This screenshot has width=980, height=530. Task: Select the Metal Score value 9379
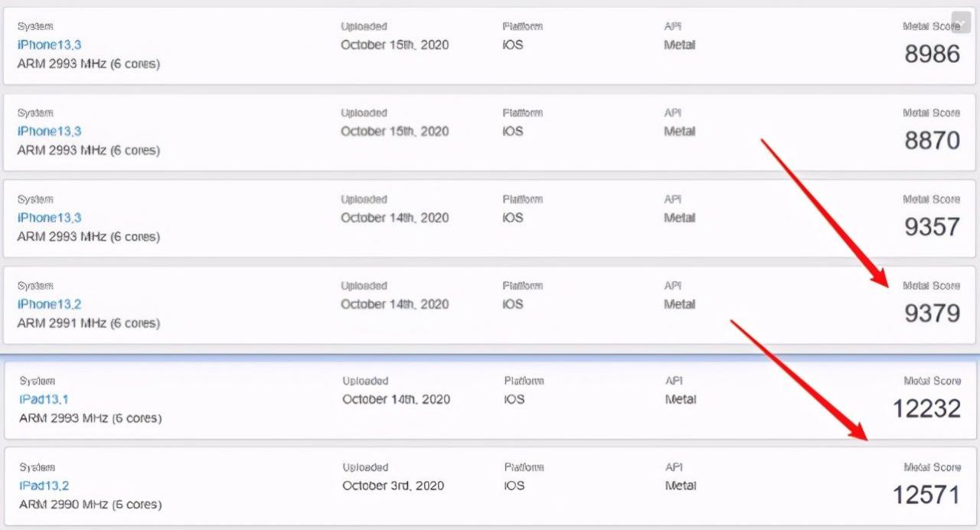coord(932,312)
